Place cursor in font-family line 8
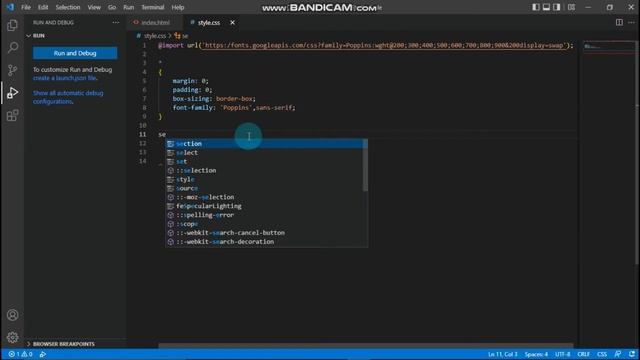 click(234, 108)
